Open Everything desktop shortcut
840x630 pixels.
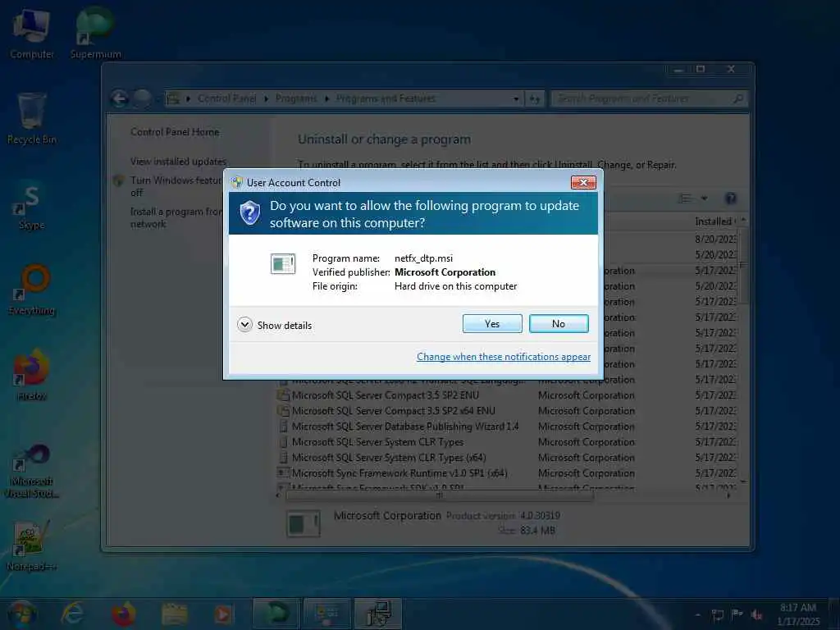(x=31, y=290)
